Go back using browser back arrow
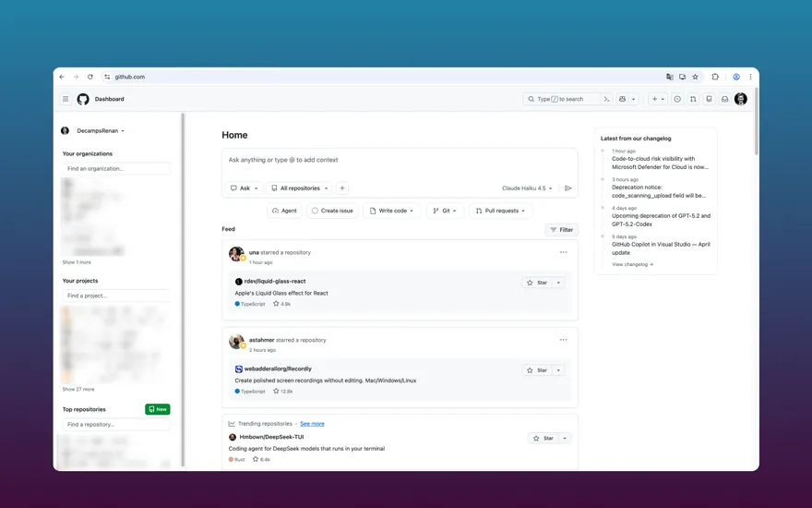This screenshot has width=812, height=508. point(62,77)
